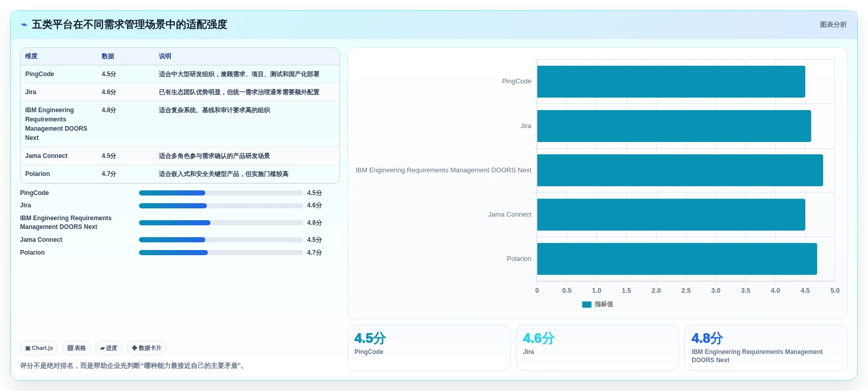Click the Jira chart axis label

pyautogui.click(x=526, y=126)
